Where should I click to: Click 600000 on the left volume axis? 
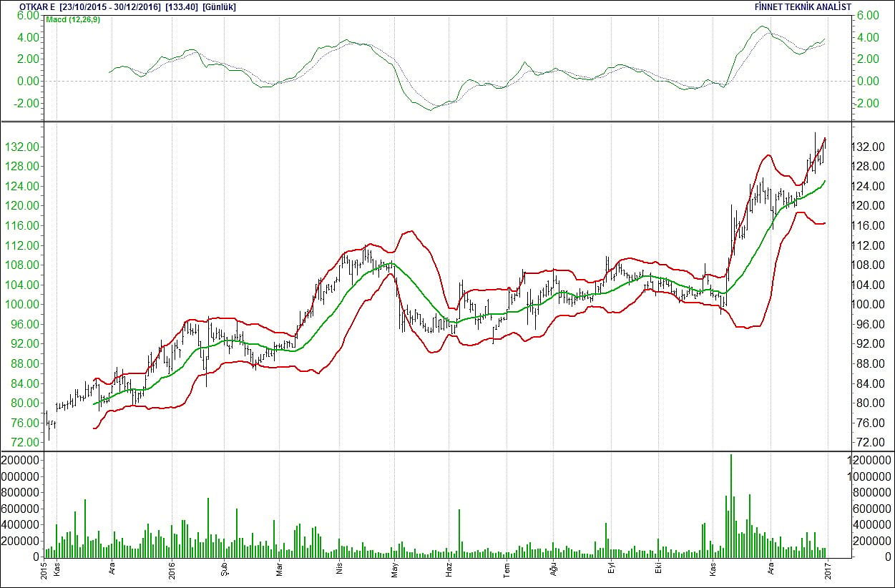tap(20, 508)
